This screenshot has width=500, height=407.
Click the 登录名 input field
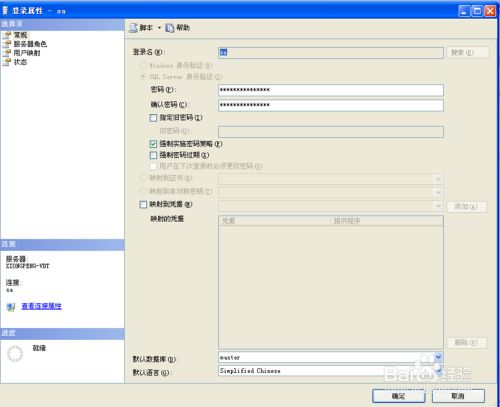pos(331,53)
